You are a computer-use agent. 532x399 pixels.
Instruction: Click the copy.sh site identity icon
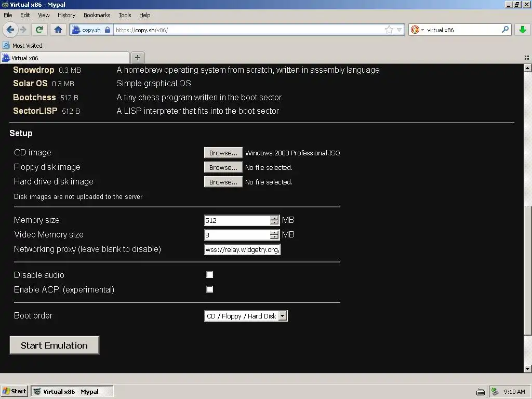point(76,30)
